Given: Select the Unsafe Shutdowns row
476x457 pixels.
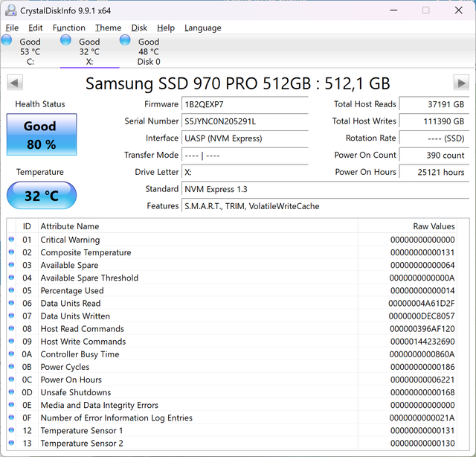Looking at the screenshot, I should (232, 393).
